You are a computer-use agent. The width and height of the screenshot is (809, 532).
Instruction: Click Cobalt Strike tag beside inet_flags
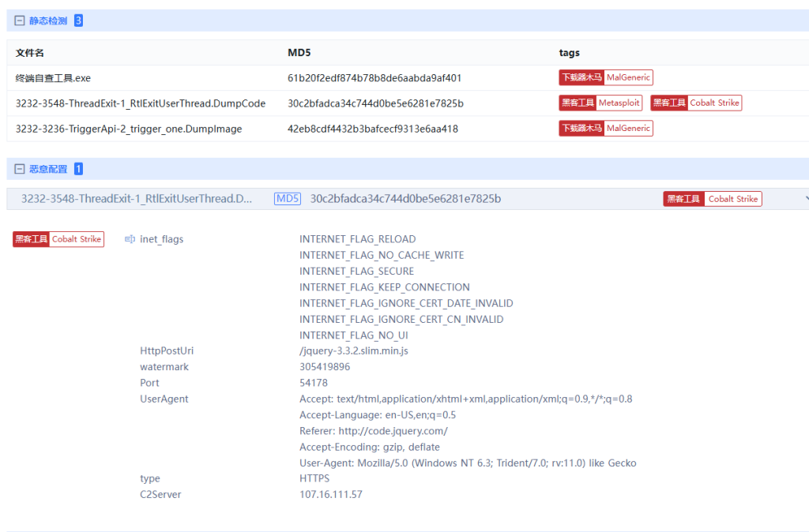77,239
